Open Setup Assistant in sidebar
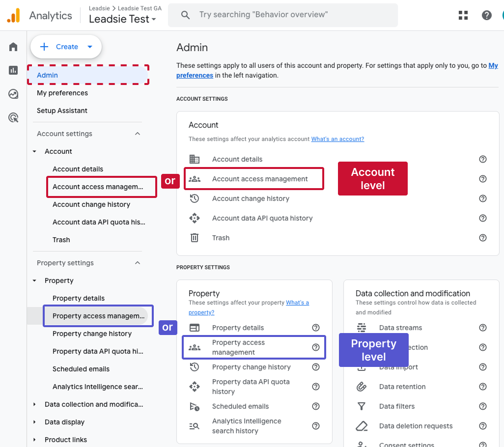The image size is (504, 447). point(62,111)
